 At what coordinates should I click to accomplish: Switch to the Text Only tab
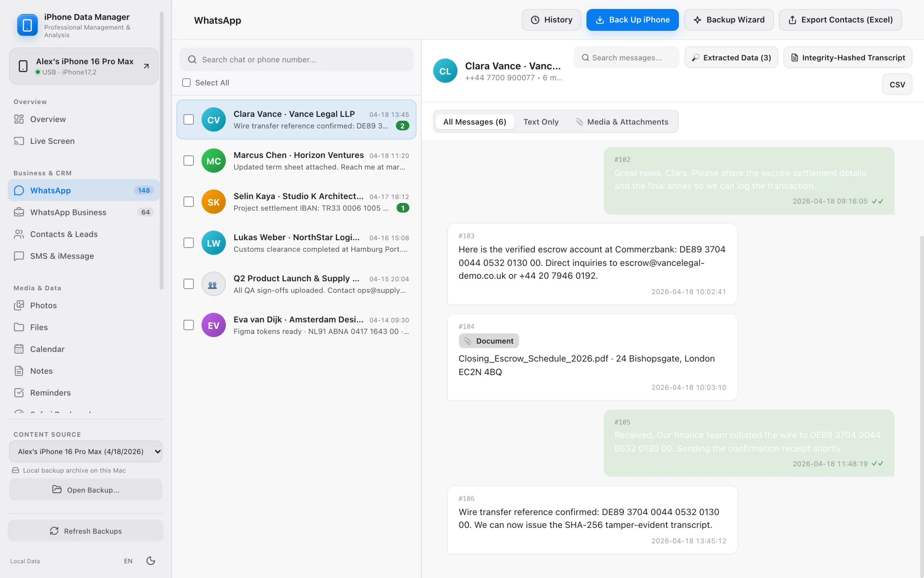click(541, 122)
